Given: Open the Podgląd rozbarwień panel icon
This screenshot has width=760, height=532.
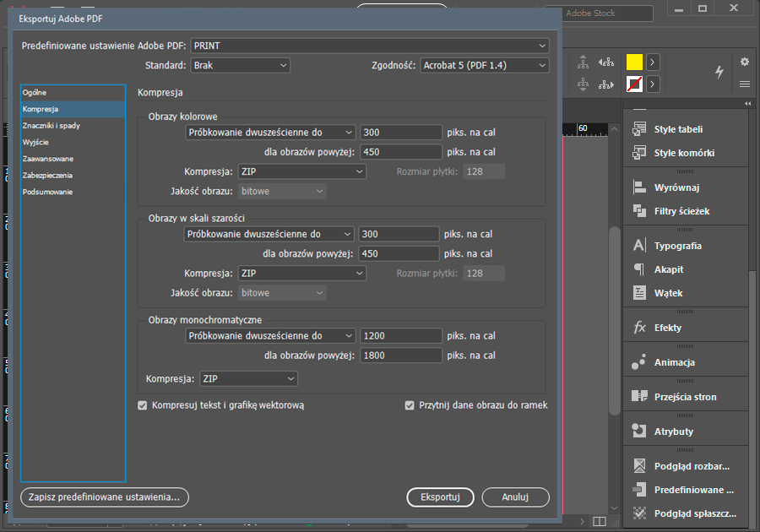Looking at the screenshot, I should [x=639, y=465].
